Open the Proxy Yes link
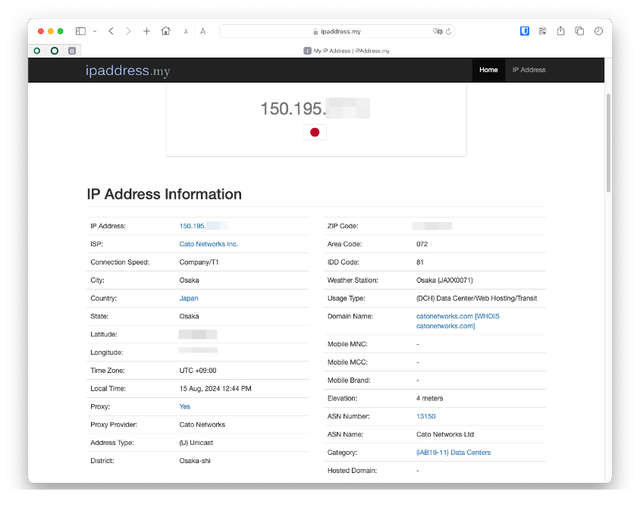The height and width of the screenshot is (520, 640). click(184, 407)
